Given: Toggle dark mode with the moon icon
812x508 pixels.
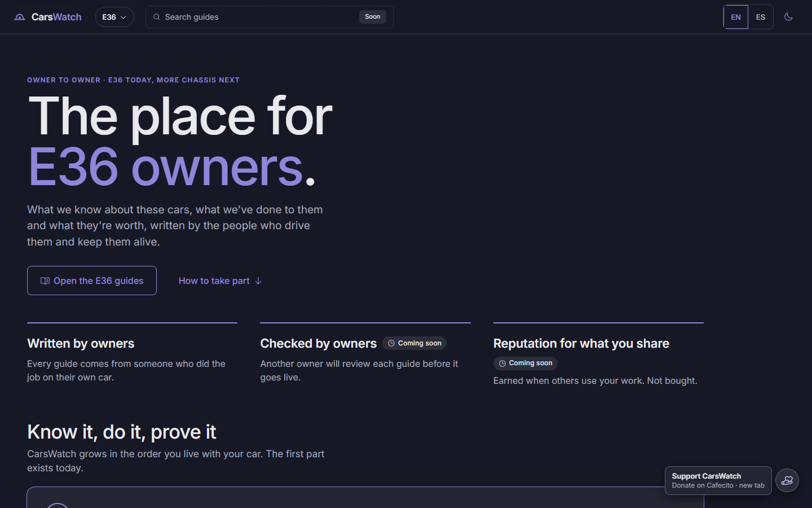Looking at the screenshot, I should pos(788,17).
